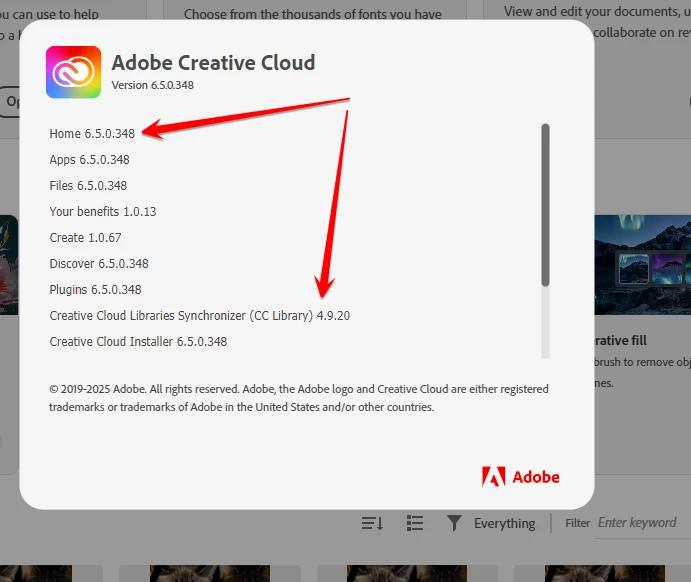Select the 'Plugins 6.5.0.348' line
Viewport: 691px width, 582px height.
click(x=96, y=289)
